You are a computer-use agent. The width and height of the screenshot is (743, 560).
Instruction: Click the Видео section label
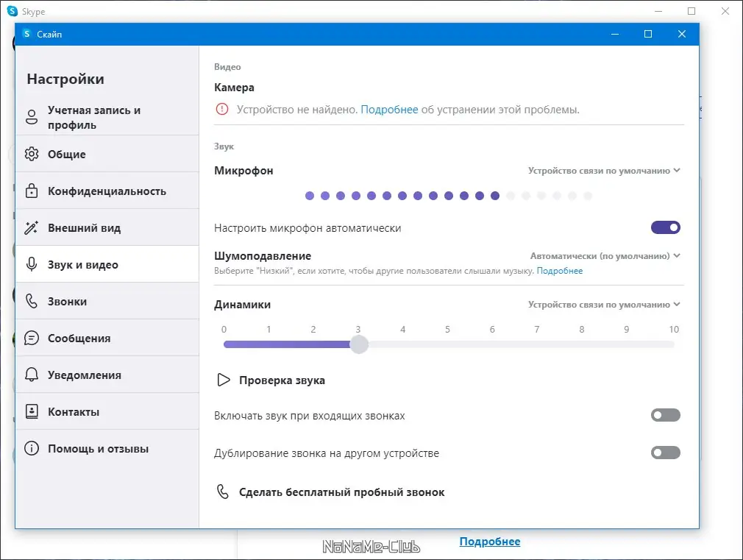pos(227,67)
